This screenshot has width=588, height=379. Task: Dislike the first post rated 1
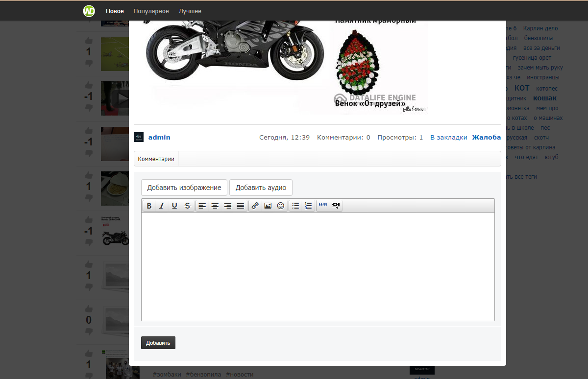[89, 63]
